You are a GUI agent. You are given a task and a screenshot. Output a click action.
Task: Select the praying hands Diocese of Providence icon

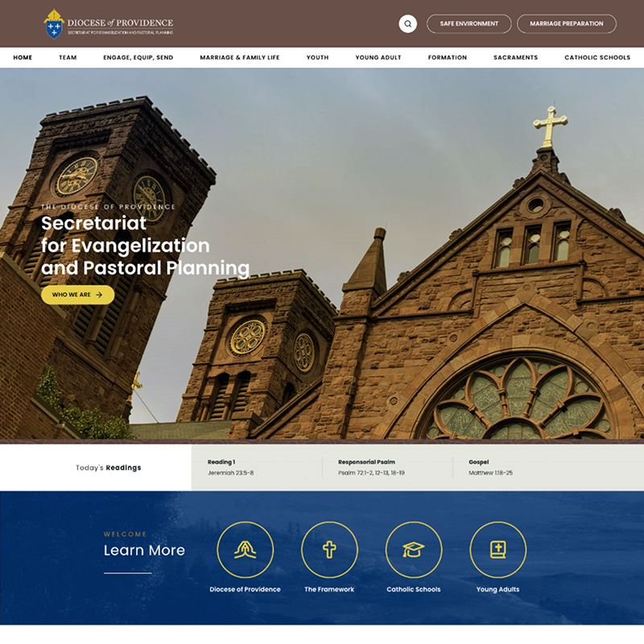[246, 551]
